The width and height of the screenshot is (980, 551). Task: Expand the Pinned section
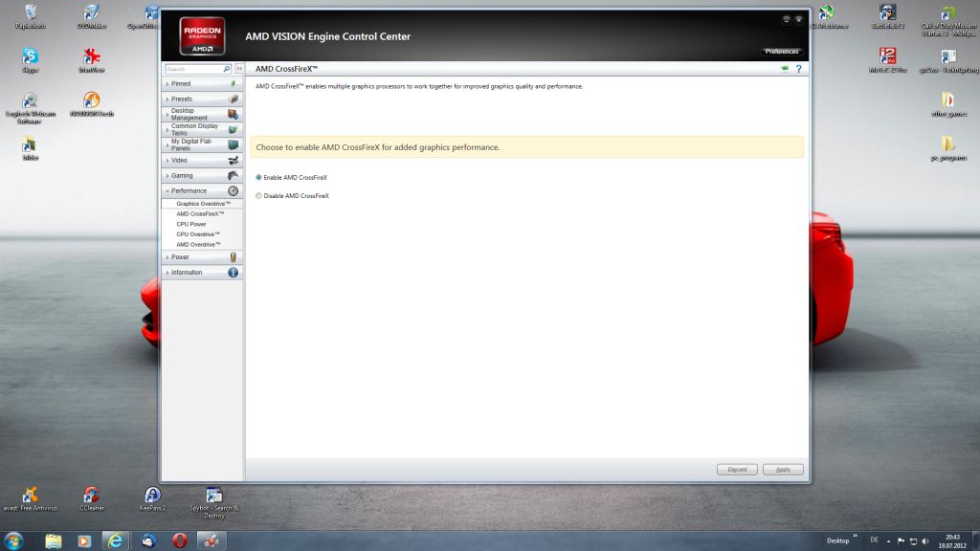(x=202, y=84)
